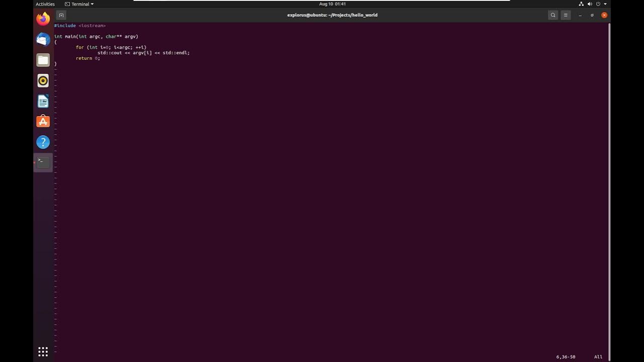Screen dimensions: 644x362
Task: Show Applications grid at dock bottom
Action: point(43,351)
